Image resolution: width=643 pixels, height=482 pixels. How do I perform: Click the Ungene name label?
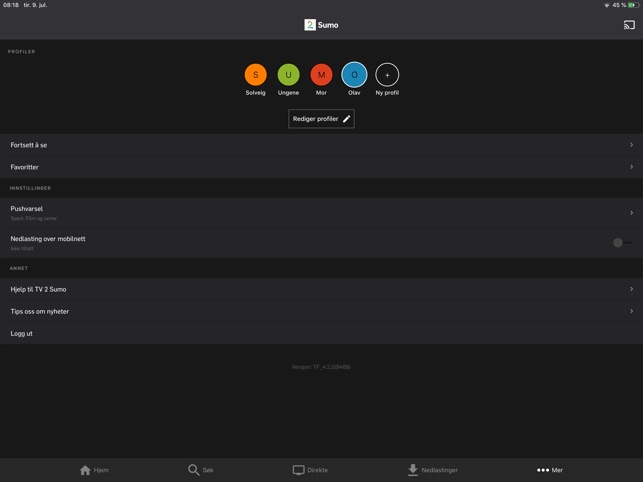click(288, 93)
